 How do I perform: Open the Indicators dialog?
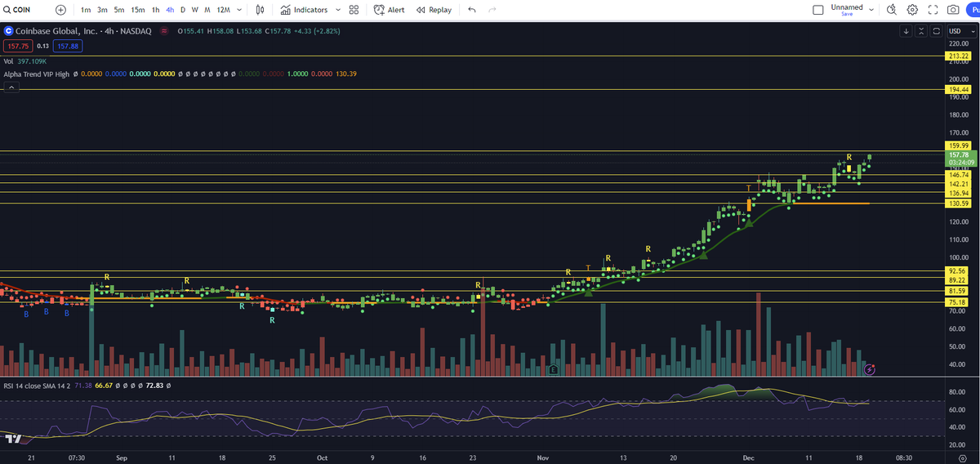[x=304, y=10]
